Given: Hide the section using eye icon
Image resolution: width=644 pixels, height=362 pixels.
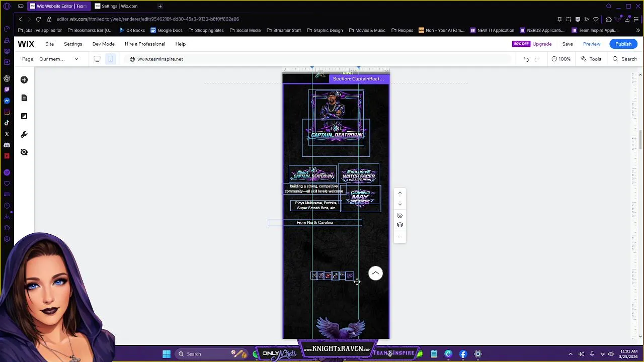Looking at the screenshot, I should (x=400, y=216).
